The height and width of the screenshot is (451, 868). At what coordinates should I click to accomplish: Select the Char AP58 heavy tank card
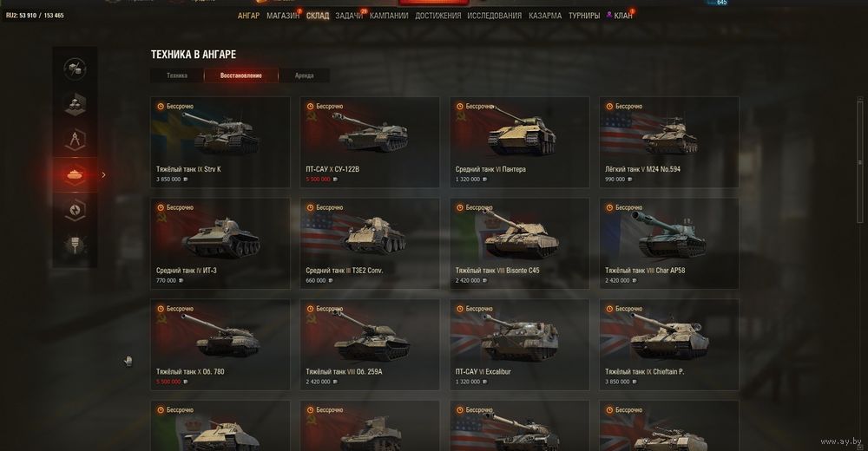click(668, 244)
